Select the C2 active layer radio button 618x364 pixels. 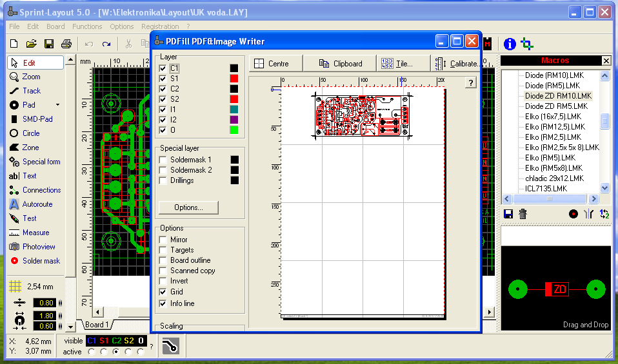[116, 352]
